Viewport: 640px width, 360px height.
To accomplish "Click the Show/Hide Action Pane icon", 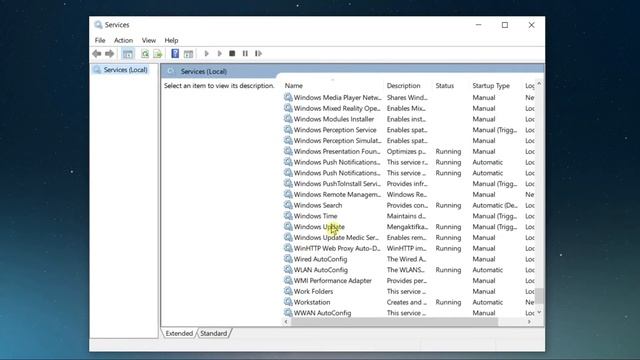I will pyautogui.click(x=188, y=53).
